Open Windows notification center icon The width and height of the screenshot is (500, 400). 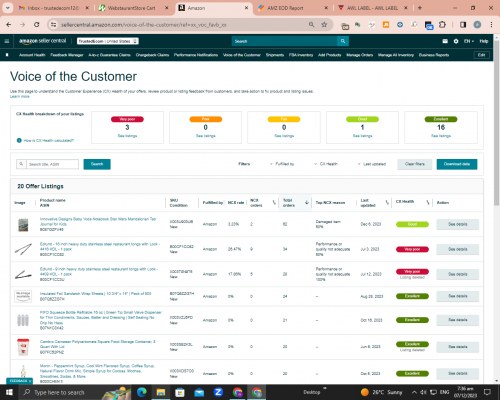pos(487,392)
